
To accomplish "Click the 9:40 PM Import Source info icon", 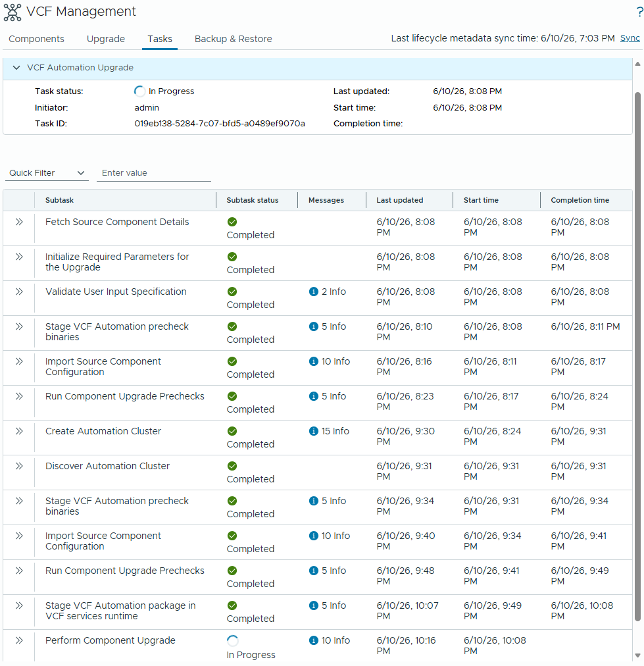I will [x=314, y=536].
